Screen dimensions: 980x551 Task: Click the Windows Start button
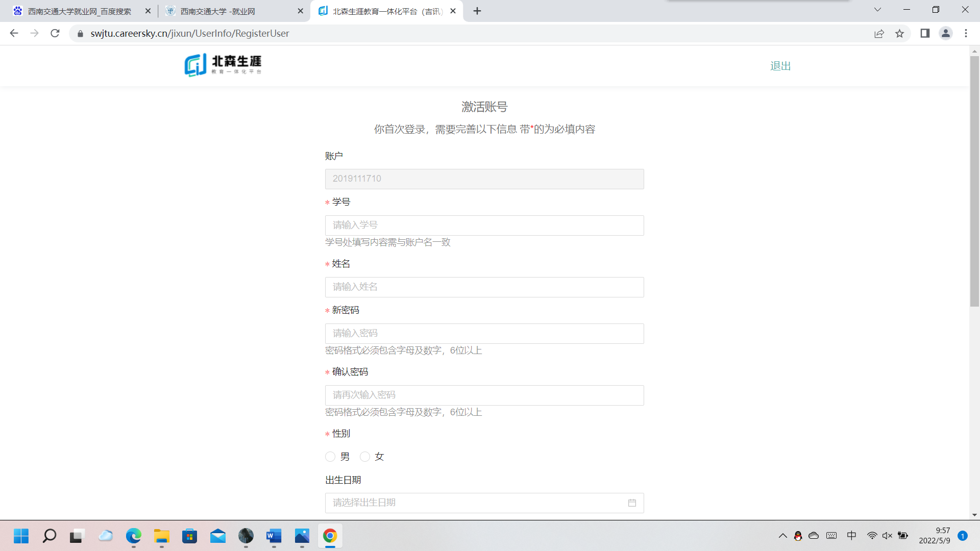(21, 536)
